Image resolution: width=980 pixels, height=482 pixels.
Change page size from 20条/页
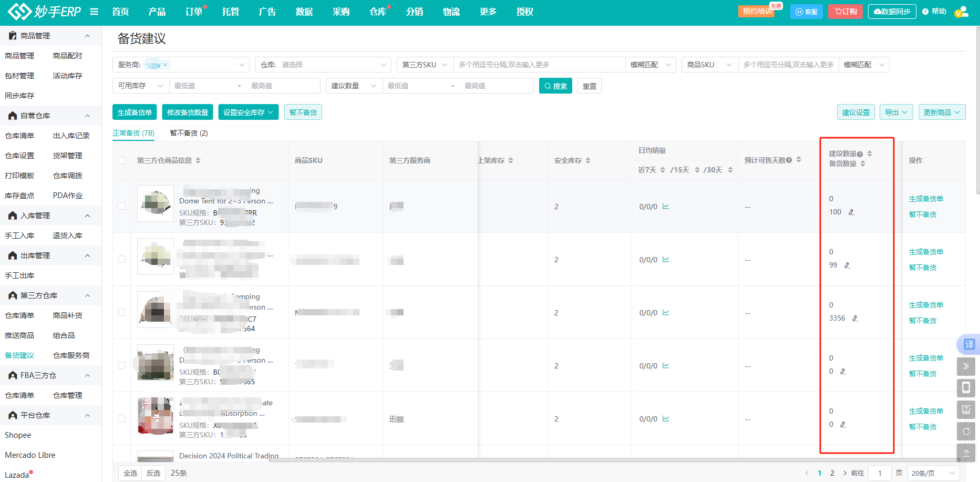click(x=933, y=473)
